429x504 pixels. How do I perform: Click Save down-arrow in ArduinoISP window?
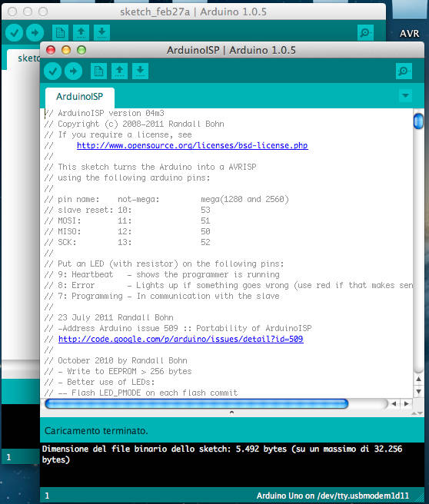[x=140, y=71]
